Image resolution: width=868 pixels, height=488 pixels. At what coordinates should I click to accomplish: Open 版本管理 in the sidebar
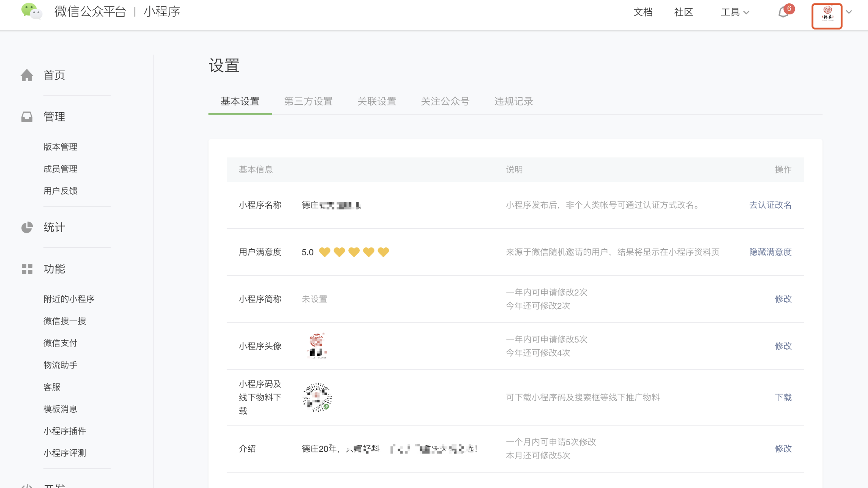(x=60, y=147)
